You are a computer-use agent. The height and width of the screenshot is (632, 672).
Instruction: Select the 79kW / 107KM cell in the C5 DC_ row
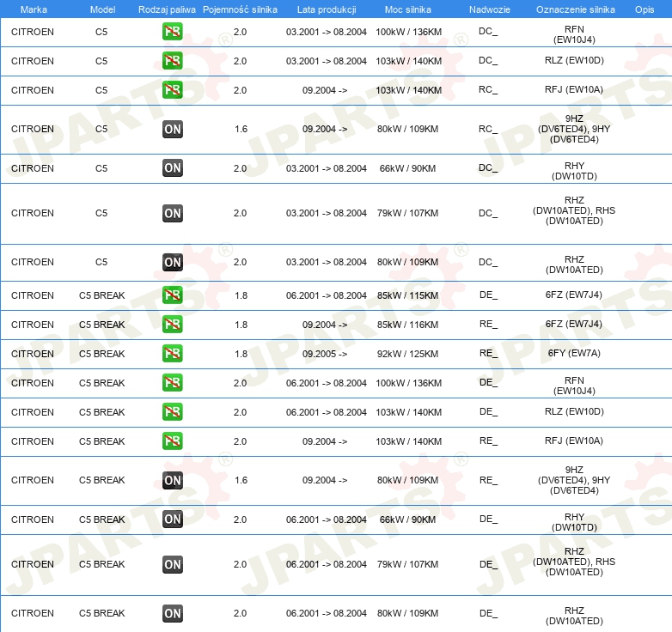(x=407, y=213)
